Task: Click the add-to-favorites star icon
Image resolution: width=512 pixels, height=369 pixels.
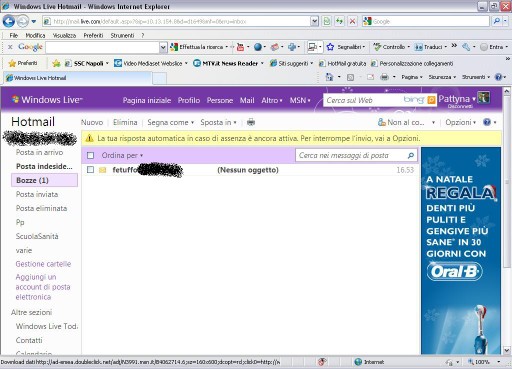Action: click(56, 63)
